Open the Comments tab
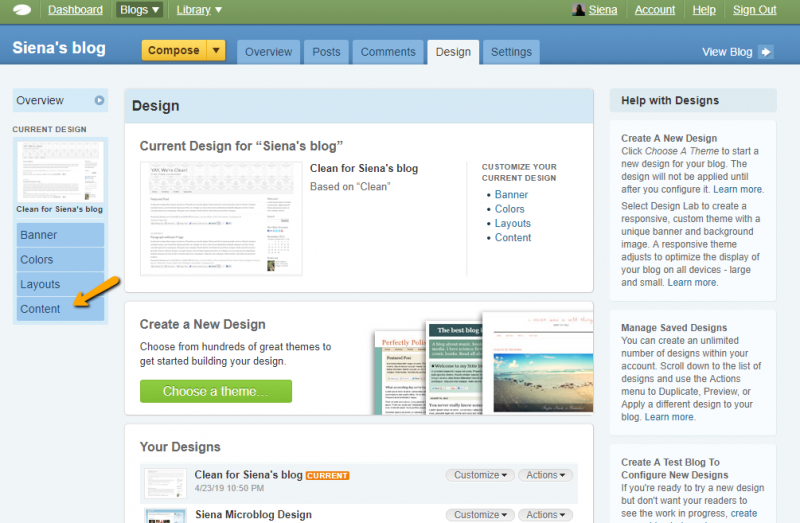This screenshot has width=800, height=523. click(x=388, y=52)
